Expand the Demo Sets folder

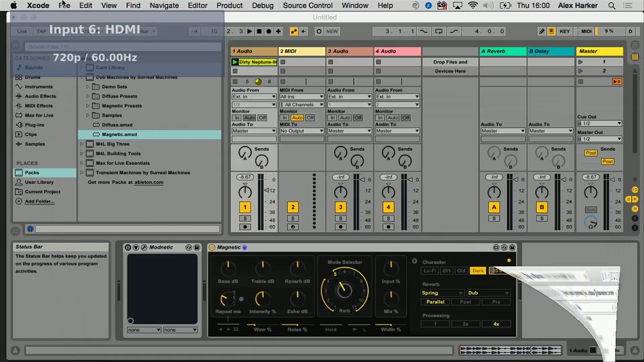[88, 86]
